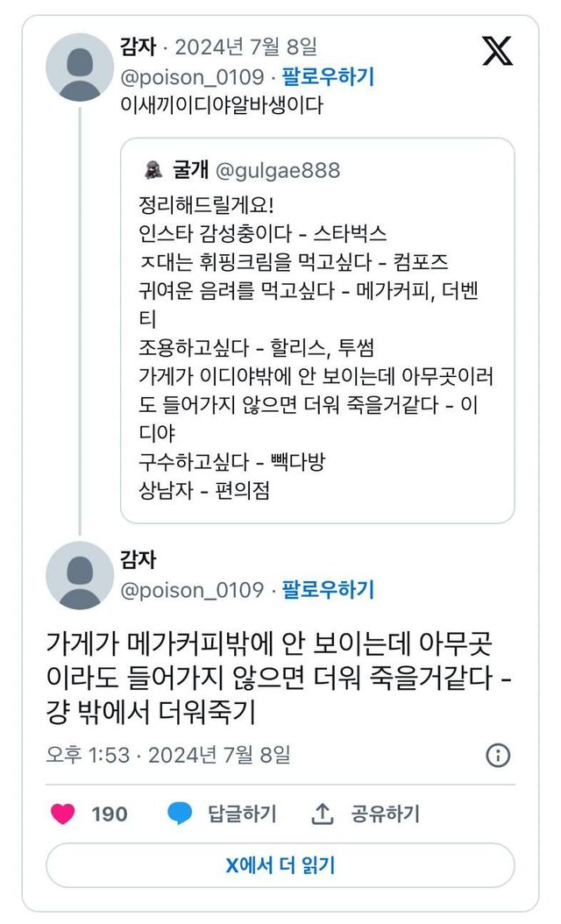
Task: Click the top 감자 profile avatar
Action: pyautogui.click(x=80, y=68)
